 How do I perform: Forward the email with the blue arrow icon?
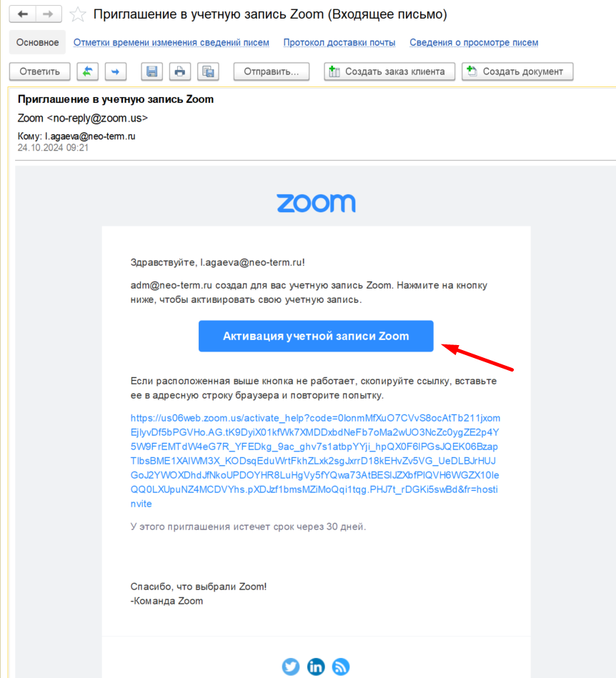click(x=116, y=71)
